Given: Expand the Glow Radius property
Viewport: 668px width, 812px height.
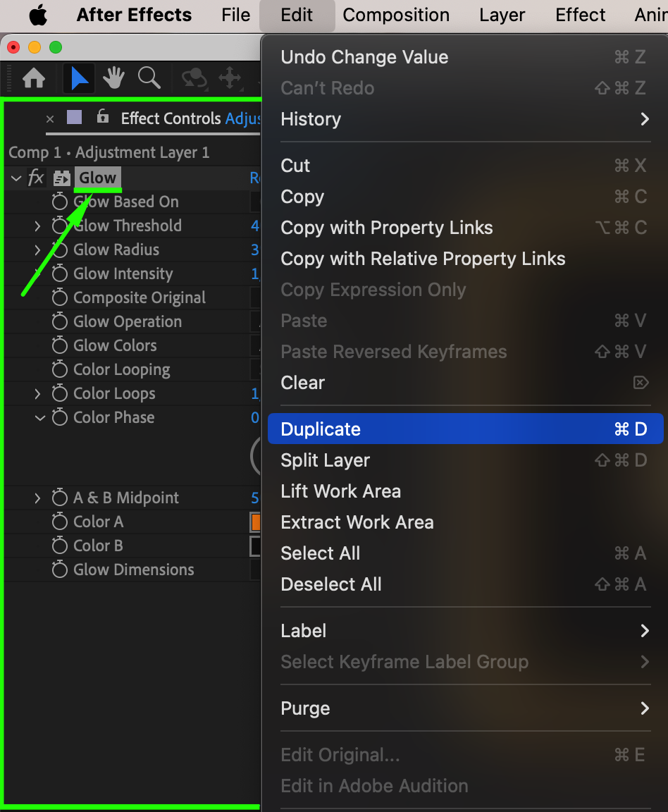Looking at the screenshot, I should pyautogui.click(x=37, y=250).
